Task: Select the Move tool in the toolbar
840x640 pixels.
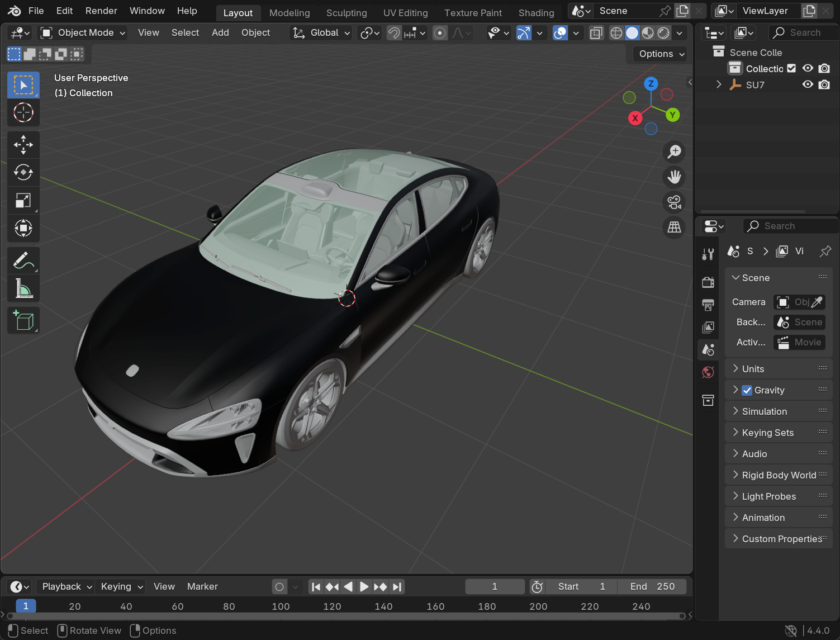Action: [x=23, y=145]
